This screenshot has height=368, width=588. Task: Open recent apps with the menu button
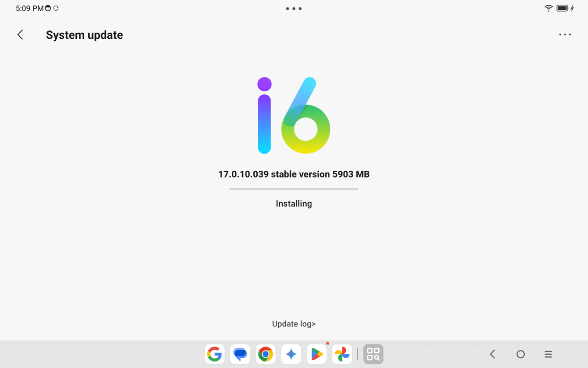pos(547,354)
